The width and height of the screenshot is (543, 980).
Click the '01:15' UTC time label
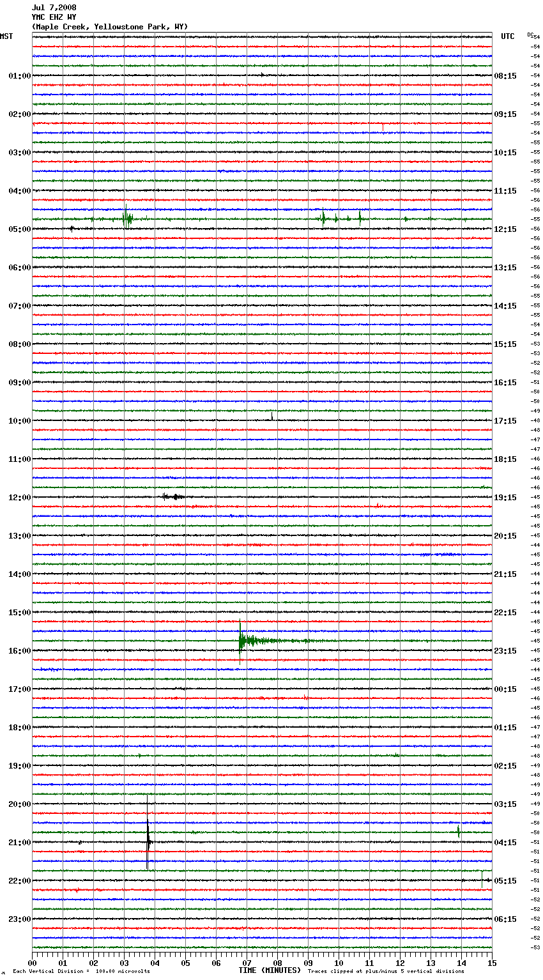(x=505, y=728)
